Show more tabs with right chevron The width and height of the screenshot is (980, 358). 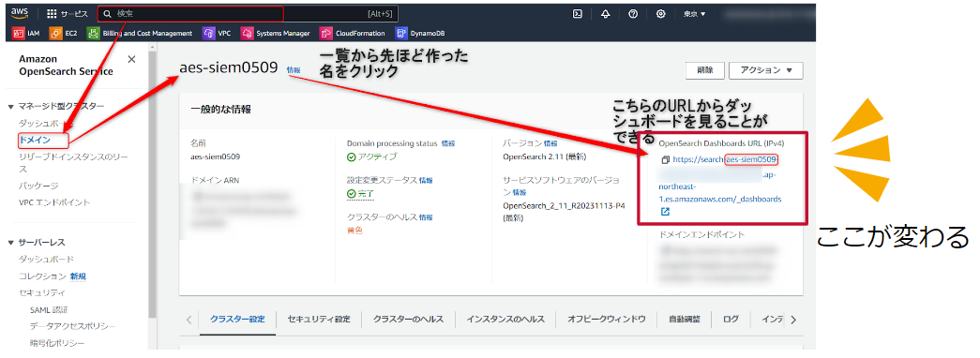pyautogui.click(x=793, y=320)
